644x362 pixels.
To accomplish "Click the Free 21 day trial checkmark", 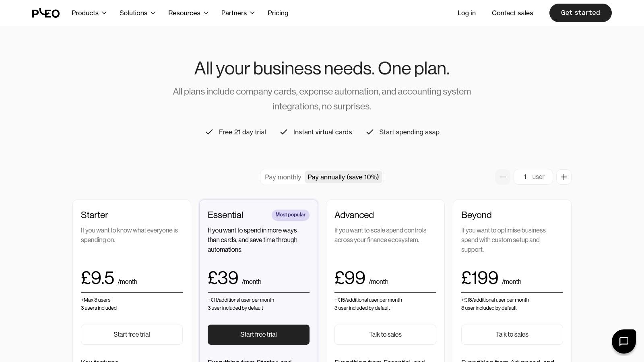I will pos(209,132).
